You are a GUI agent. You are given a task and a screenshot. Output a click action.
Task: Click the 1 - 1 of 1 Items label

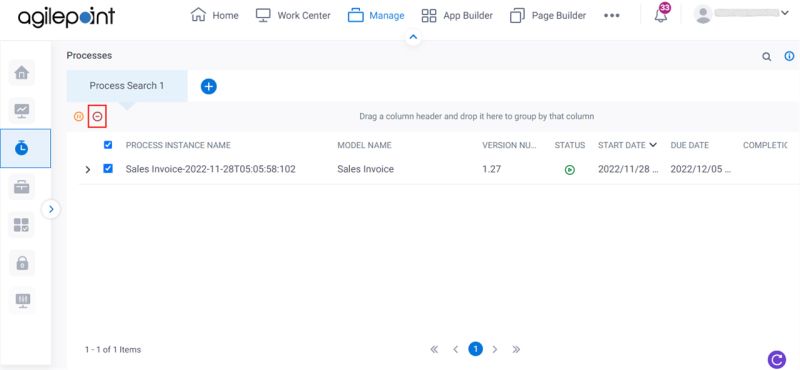[x=113, y=350]
